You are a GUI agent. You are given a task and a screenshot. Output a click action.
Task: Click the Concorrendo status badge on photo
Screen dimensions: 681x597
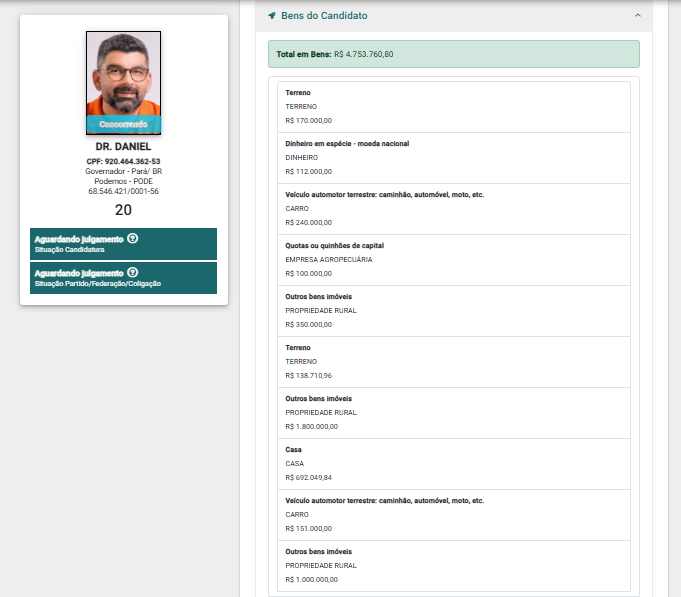pyautogui.click(x=123, y=125)
